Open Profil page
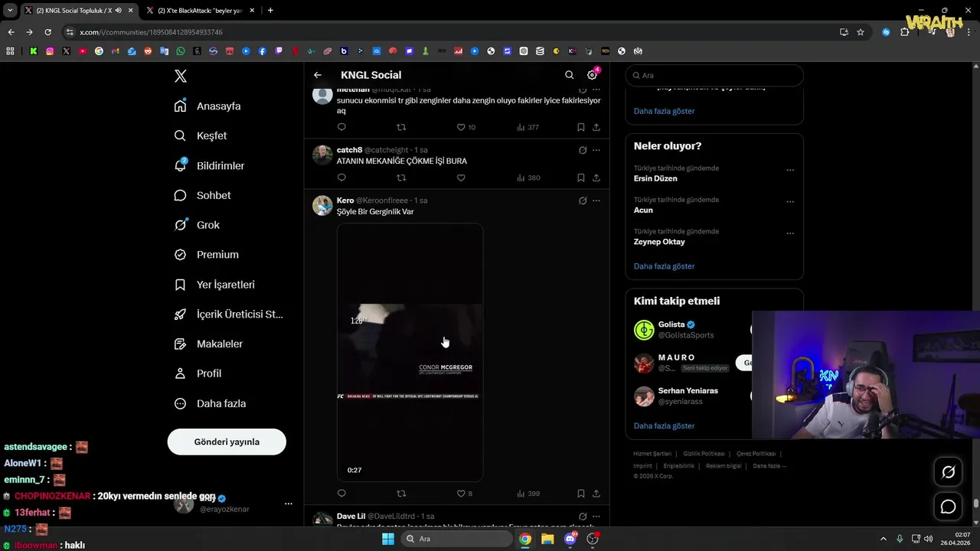980x551 pixels. coord(198,373)
